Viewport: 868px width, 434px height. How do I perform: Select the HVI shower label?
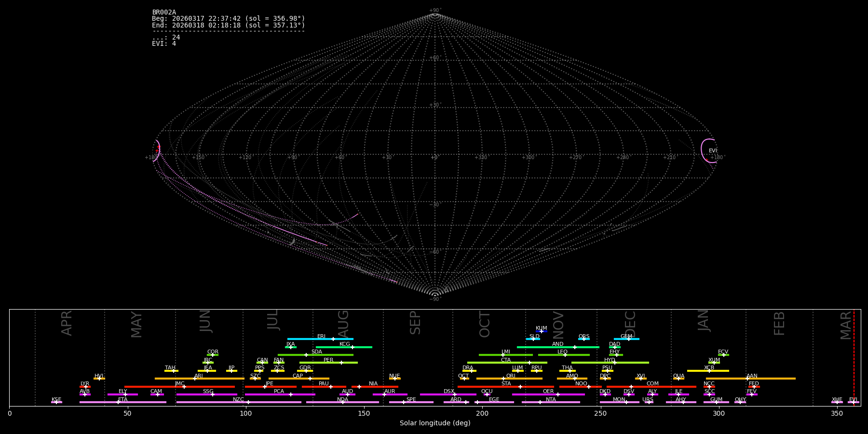click(99, 376)
